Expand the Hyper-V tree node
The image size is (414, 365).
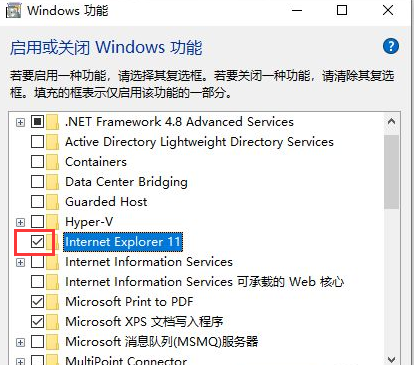(x=20, y=222)
